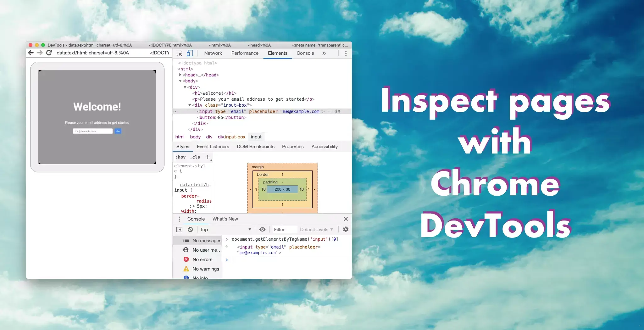
Task: Select the drawer Console tab
Action: tap(196, 219)
